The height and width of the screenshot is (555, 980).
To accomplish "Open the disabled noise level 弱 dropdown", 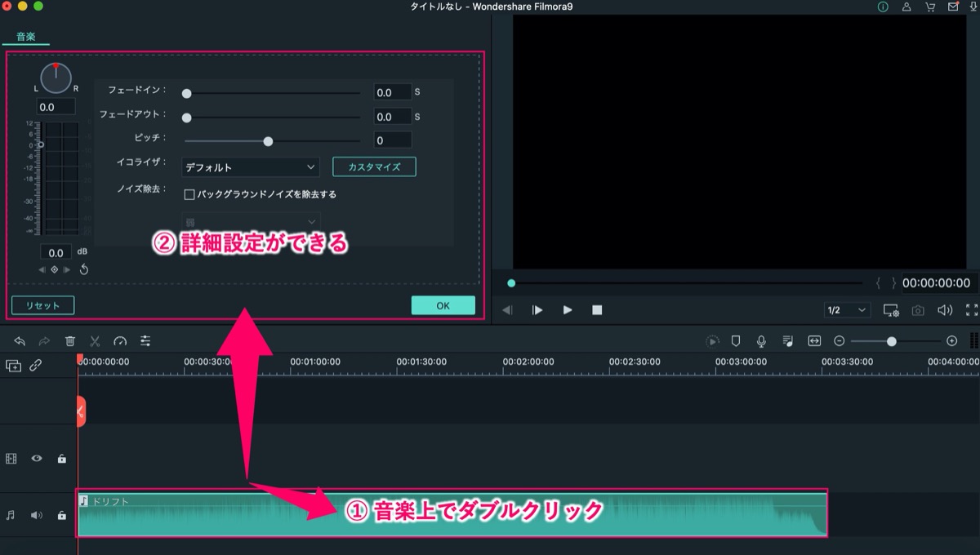I will point(250,221).
